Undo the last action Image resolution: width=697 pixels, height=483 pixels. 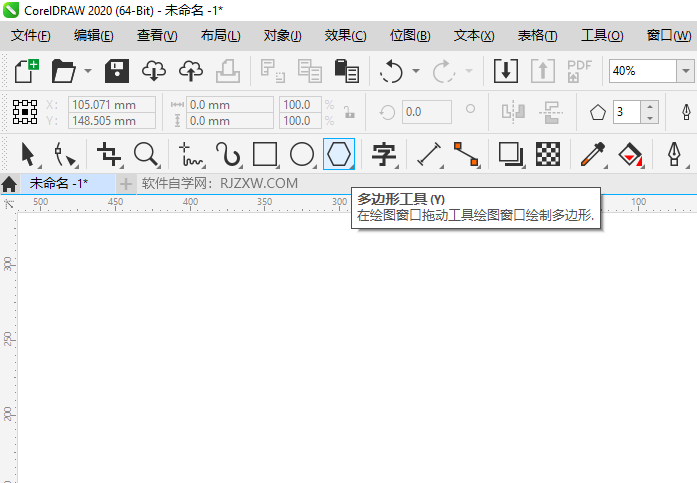(391, 71)
